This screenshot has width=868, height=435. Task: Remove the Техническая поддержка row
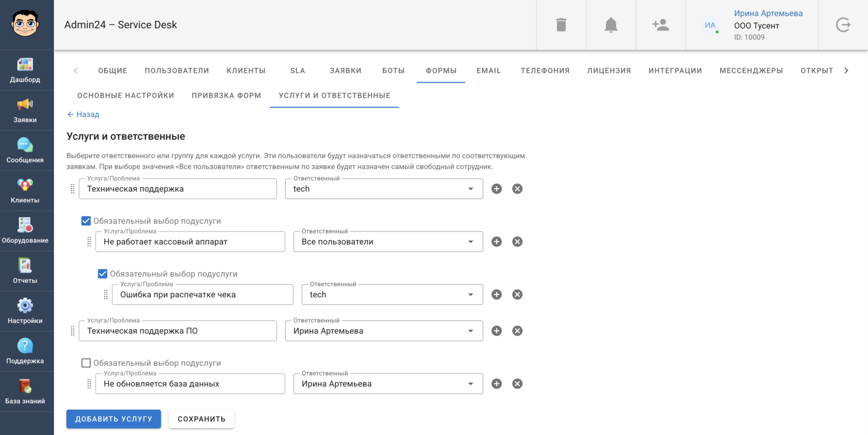point(517,189)
